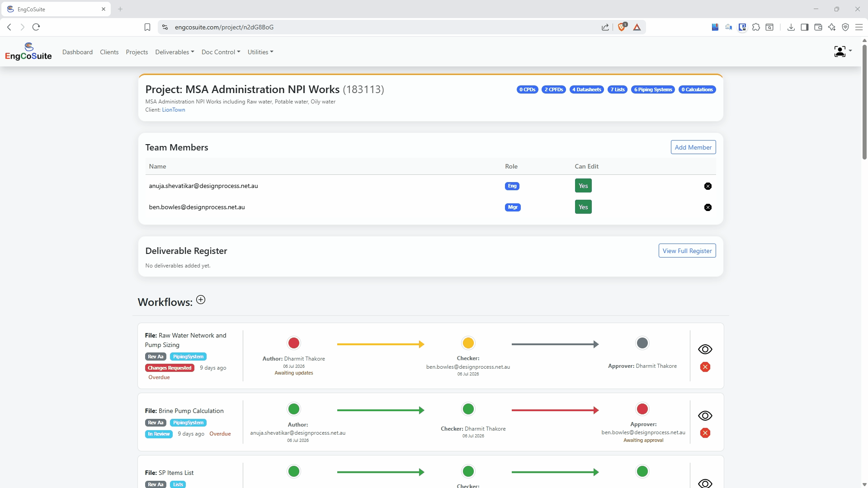
Task: Reload the current page
Action: click(x=36, y=27)
